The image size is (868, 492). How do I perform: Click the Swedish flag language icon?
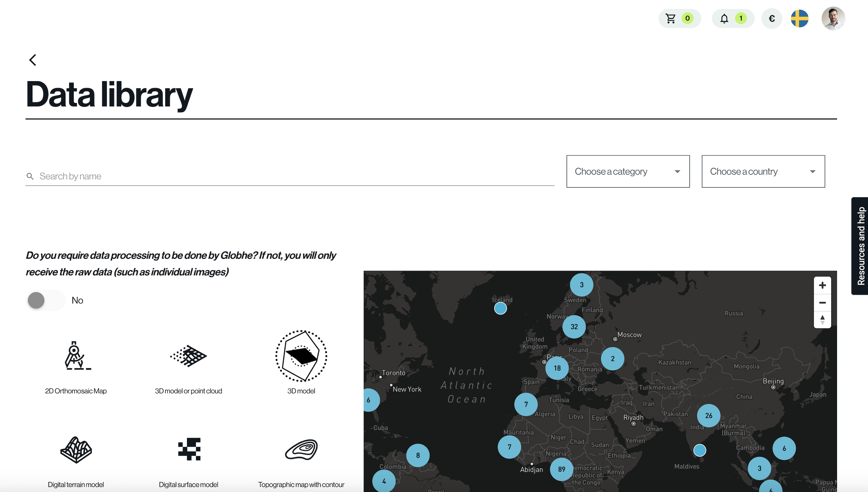point(799,18)
